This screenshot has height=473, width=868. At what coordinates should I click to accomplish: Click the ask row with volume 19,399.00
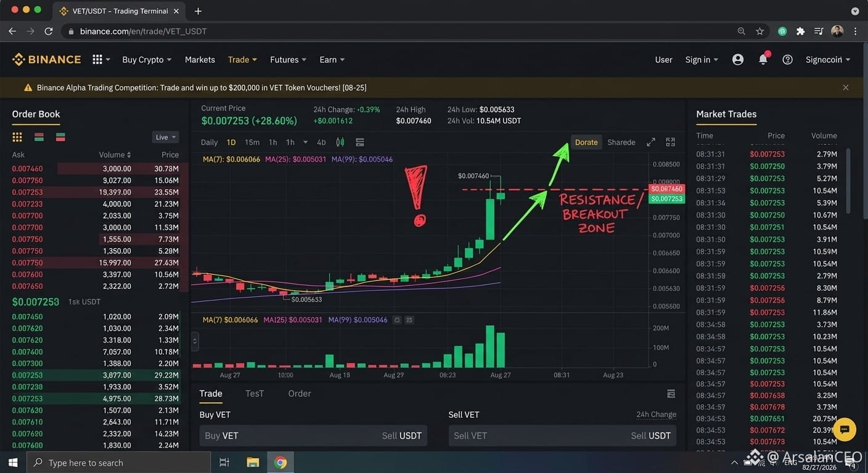(96, 192)
